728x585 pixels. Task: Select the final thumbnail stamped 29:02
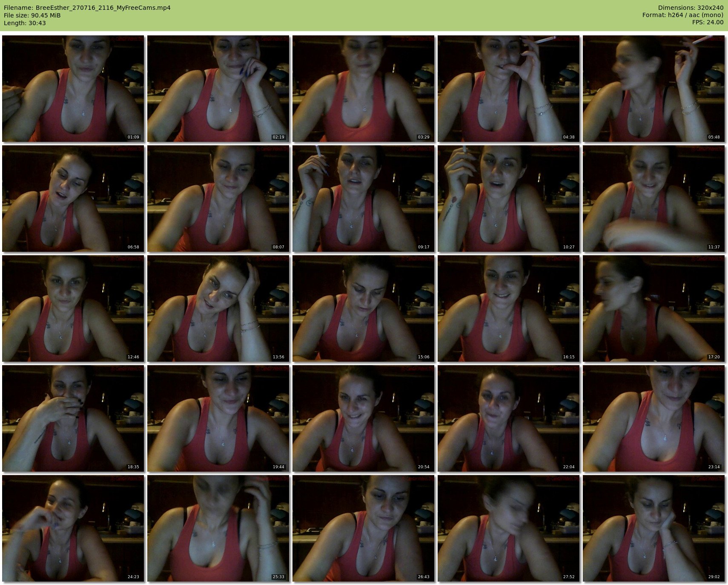click(x=654, y=528)
